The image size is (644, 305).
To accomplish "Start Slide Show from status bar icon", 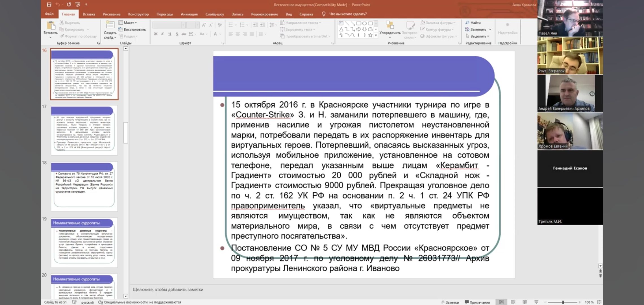I will click(x=536, y=302).
